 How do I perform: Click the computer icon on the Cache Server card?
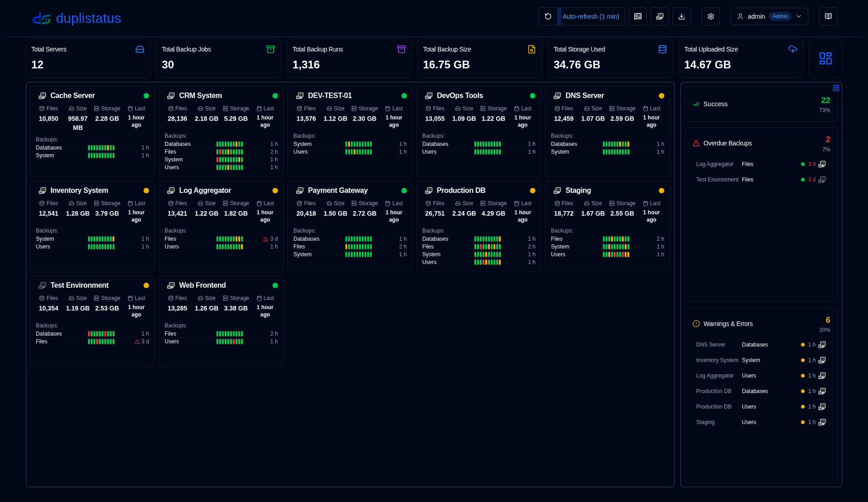(42, 95)
